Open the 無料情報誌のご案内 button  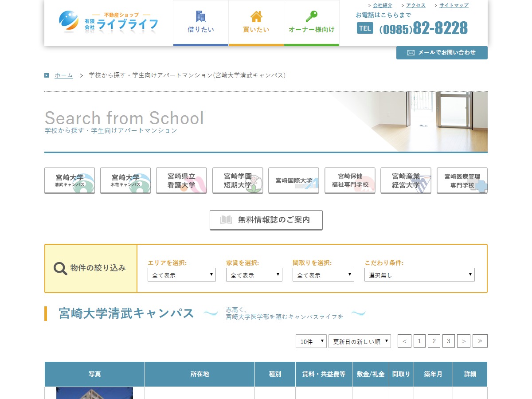click(266, 220)
